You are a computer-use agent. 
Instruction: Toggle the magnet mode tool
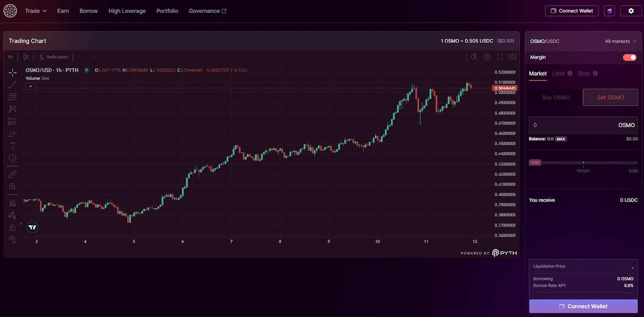point(12,203)
